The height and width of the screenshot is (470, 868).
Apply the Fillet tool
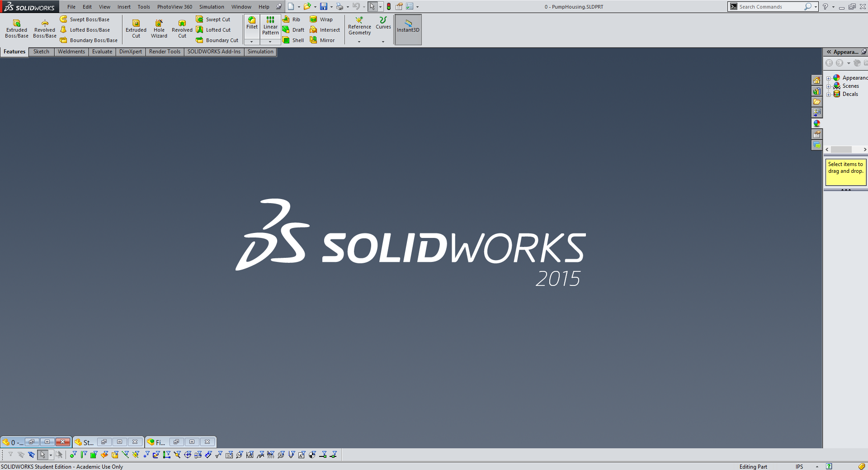tap(252, 23)
